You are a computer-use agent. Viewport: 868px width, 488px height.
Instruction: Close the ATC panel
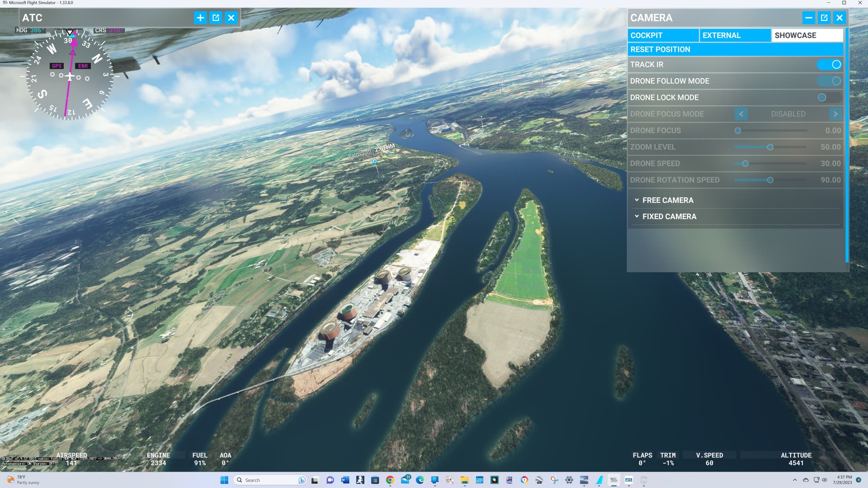pyautogui.click(x=231, y=18)
